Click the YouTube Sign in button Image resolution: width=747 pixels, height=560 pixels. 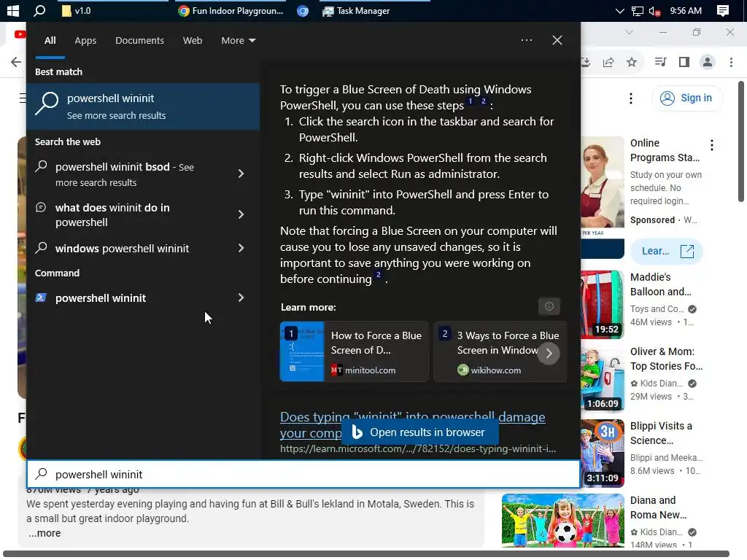click(x=686, y=98)
